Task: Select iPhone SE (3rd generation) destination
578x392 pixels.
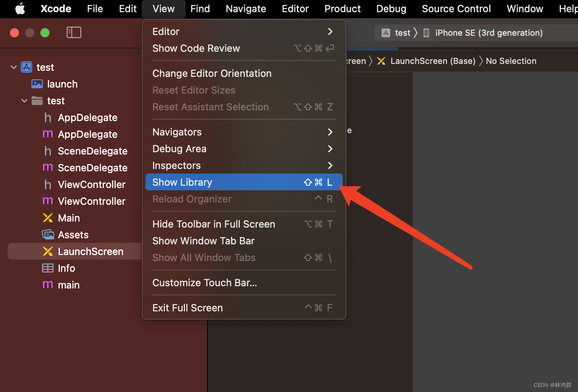Action: (489, 33)
